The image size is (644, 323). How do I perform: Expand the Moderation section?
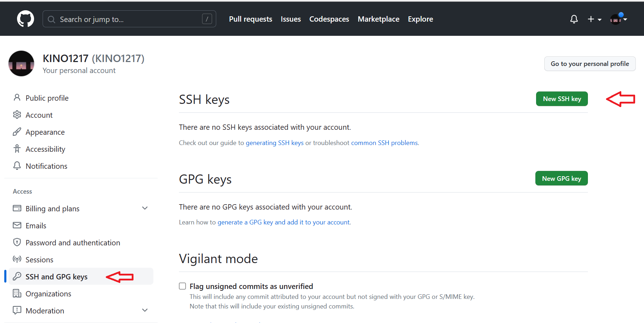pos(145,310)
